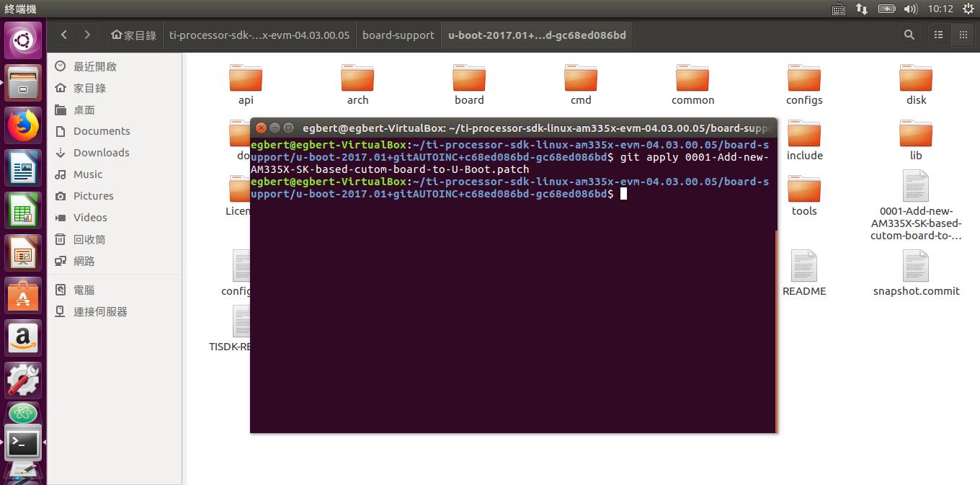Open Amazon launcher icon
Viewport: 980px width, 485px height.
click(x=24, y=337)
